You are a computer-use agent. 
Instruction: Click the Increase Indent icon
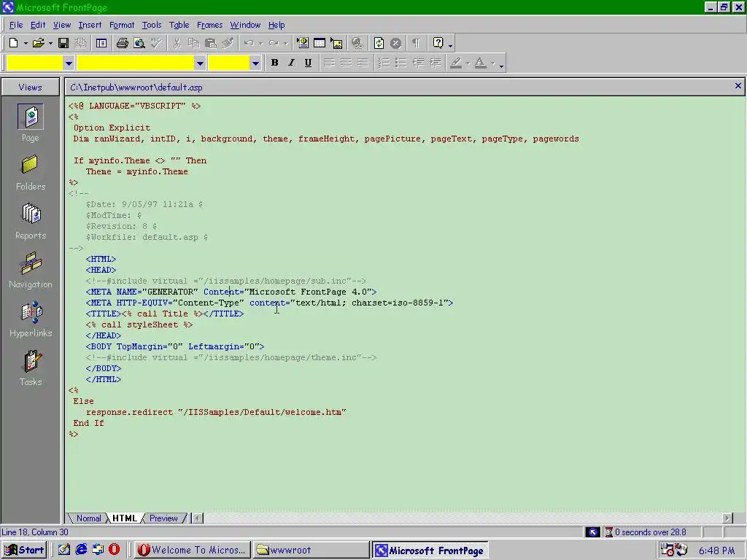click(435, 63)
